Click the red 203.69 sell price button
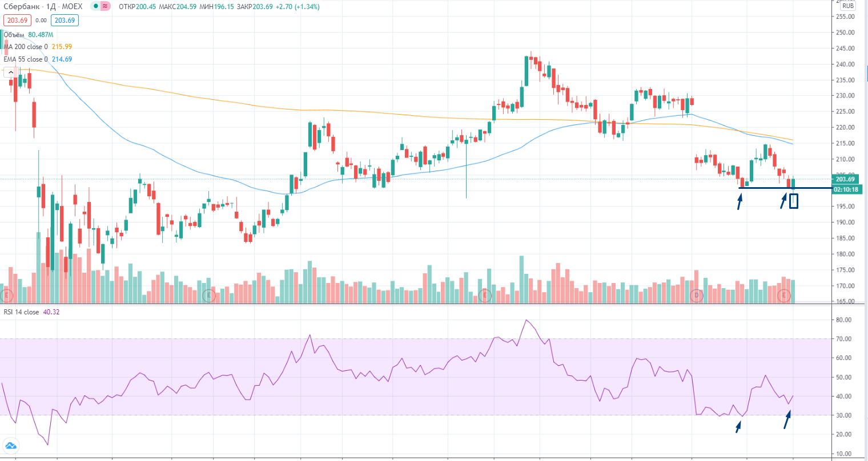 (x=17, y=21)
